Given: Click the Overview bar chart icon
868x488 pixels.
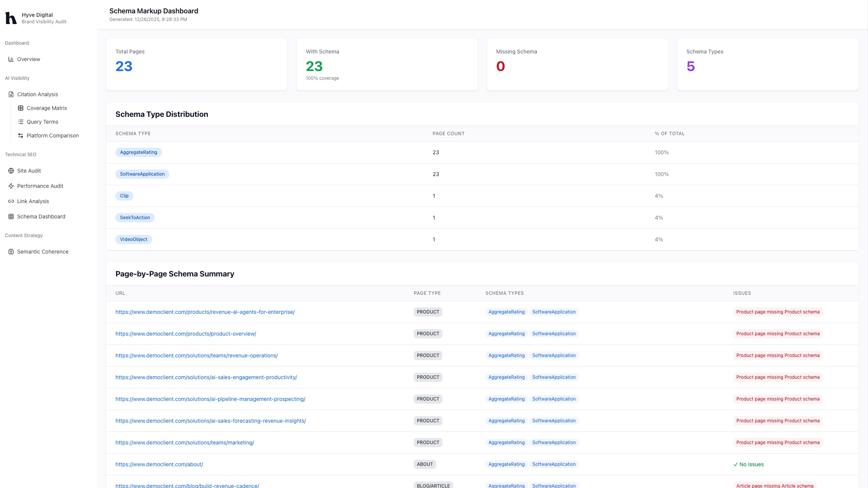Looking at the screenshot, I should (11, 59).
